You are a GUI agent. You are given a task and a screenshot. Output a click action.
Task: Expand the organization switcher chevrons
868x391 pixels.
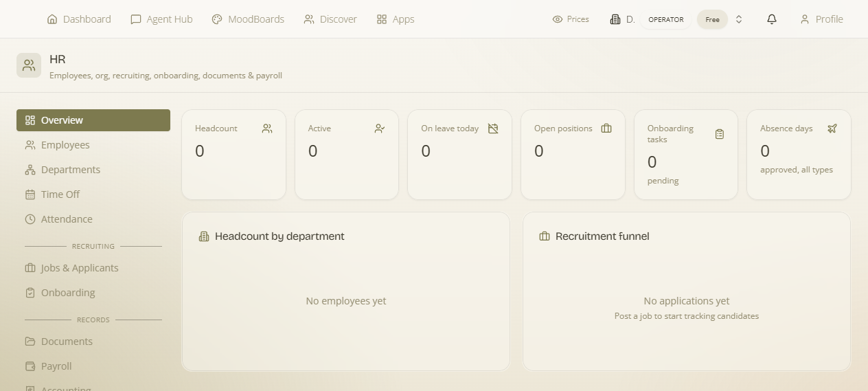click(x=739, y=19)
